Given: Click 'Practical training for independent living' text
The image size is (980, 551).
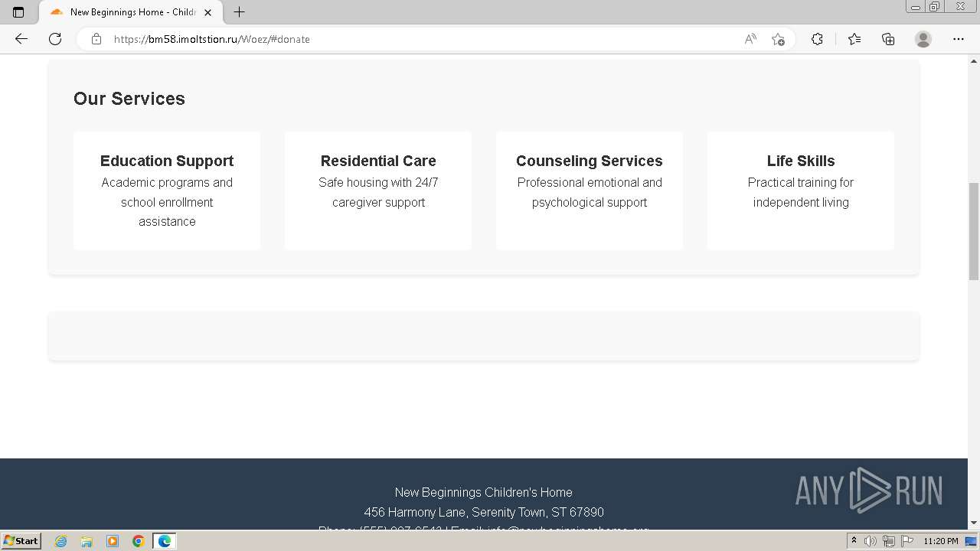Looking at the screenshot, I should [x=801, y=192].
